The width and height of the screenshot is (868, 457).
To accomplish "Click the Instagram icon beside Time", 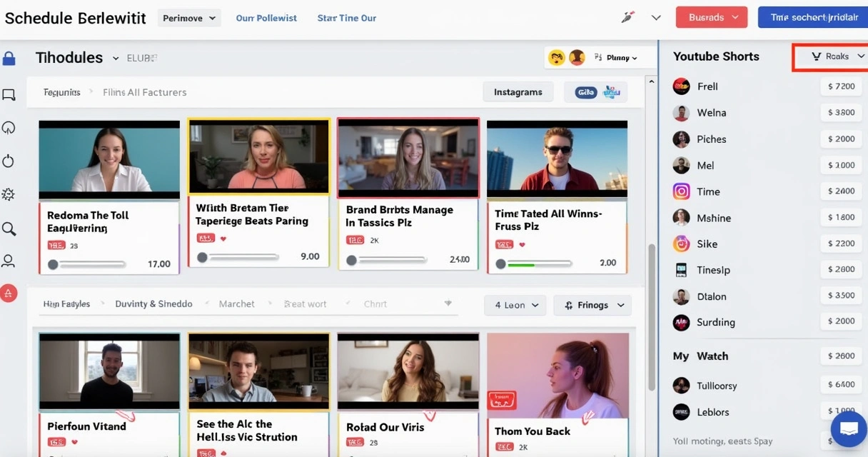I will [682, 191].
